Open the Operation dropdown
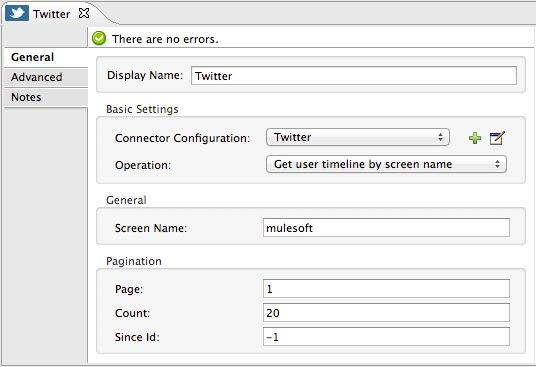 point(386,164)
